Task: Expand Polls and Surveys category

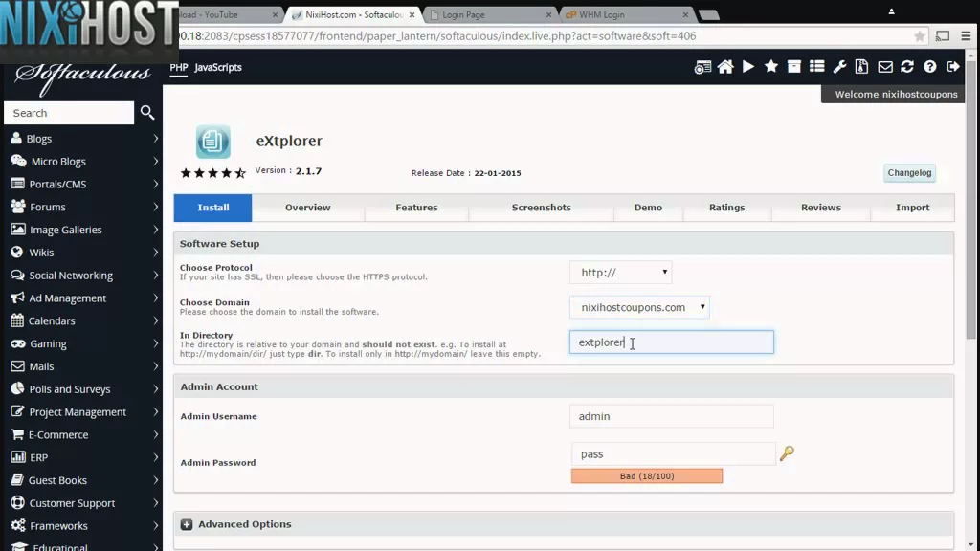Action: pos(84,389)
